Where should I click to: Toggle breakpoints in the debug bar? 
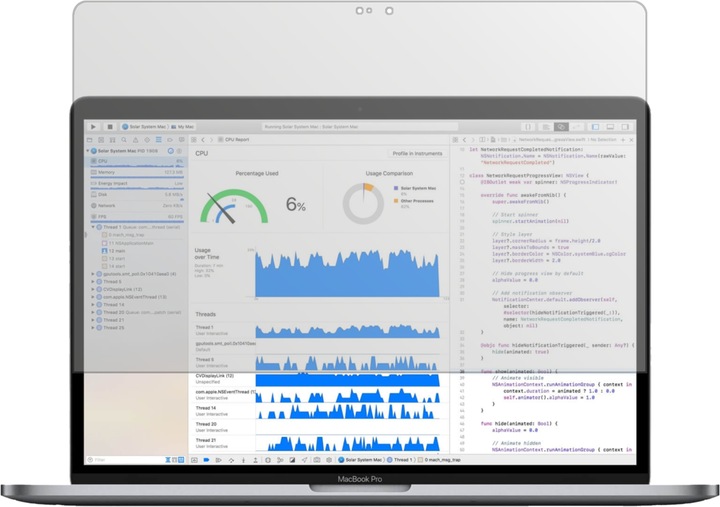pyautogui.click(x=206, y=460)
